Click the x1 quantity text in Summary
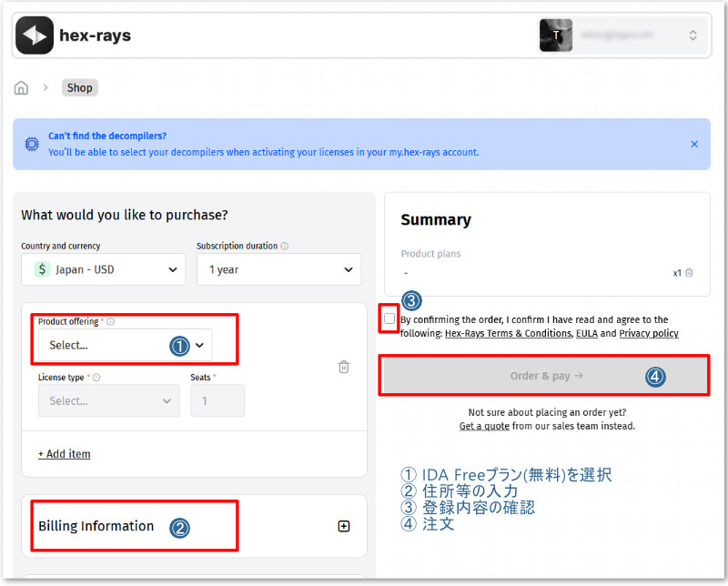 click(x=677, y=273)
